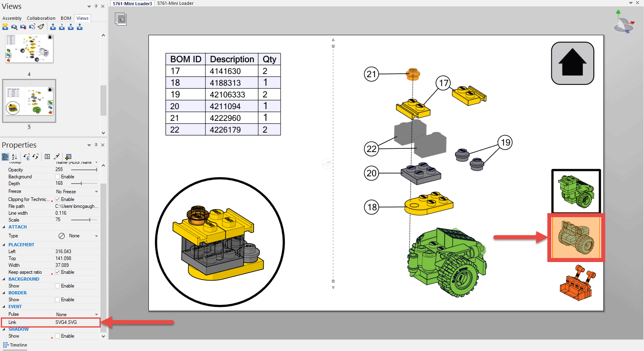
Task: Adjust the Depth slider
Action: (x=84, y=184)
